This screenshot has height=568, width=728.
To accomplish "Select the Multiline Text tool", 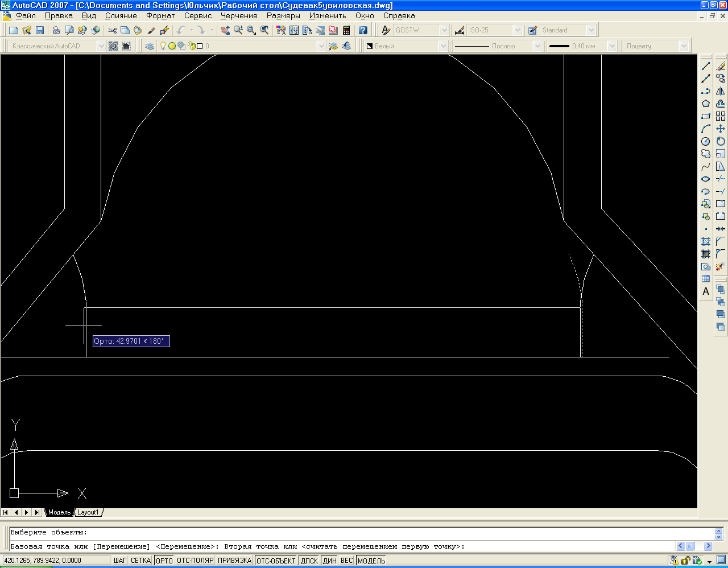I will point(706,291).
